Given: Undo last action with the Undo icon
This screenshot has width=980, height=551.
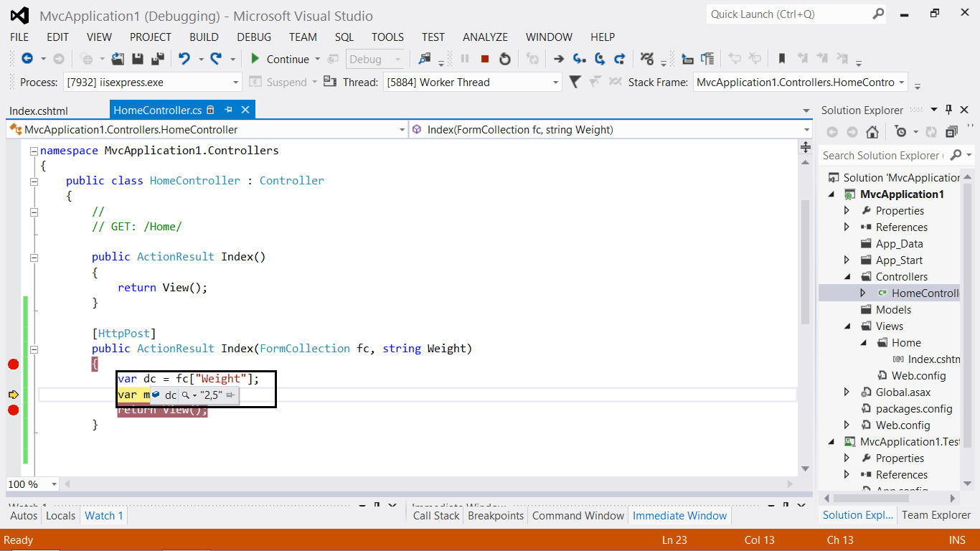Looking at the screenshot, I should coord(184,59).
